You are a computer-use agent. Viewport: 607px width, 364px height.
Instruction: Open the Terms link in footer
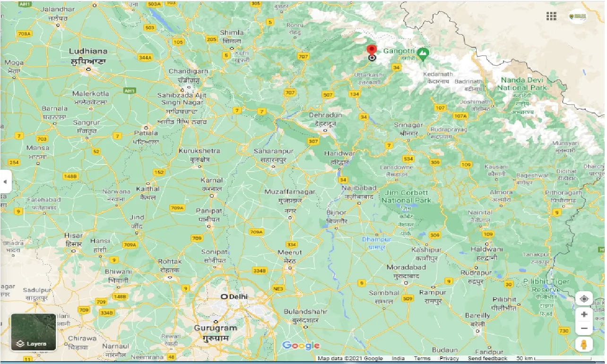[422, 359]
